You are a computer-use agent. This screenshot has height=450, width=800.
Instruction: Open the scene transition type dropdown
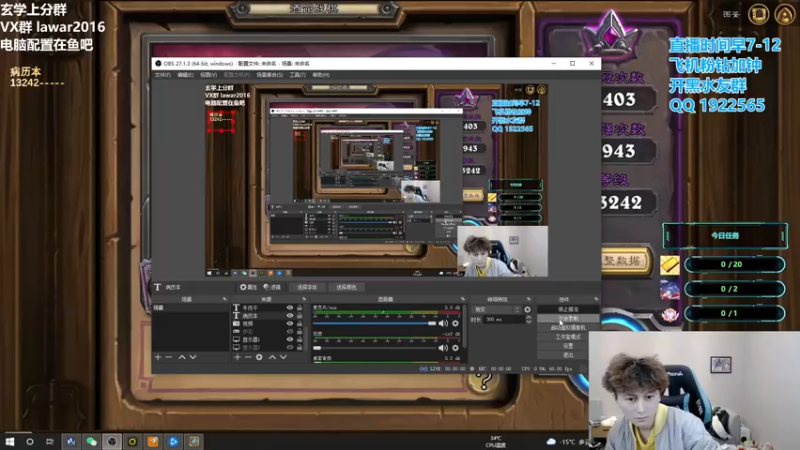pyautogui.click(x=496, y=310)
